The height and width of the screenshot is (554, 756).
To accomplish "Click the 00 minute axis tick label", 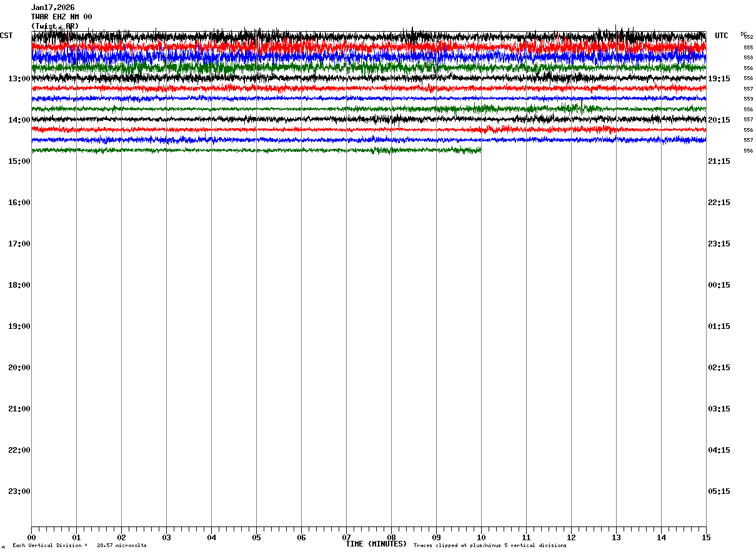I will (x=31, y=538).
